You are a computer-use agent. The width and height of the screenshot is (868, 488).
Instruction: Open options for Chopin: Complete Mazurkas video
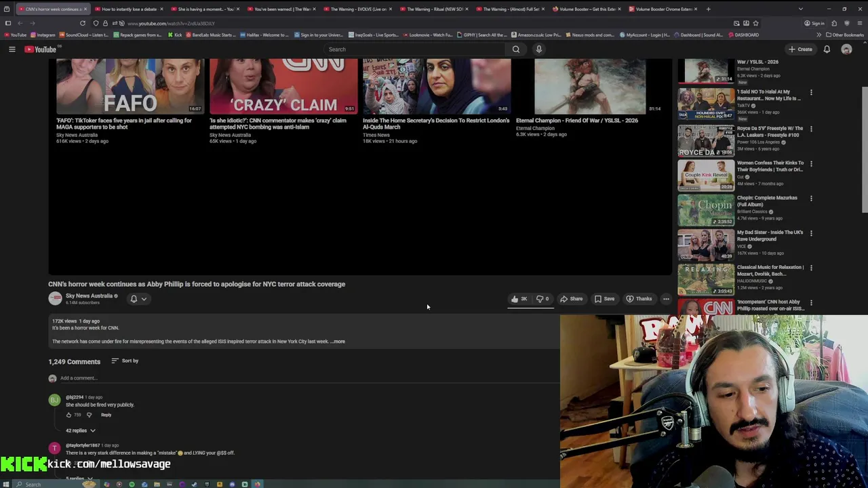(811, 199)
